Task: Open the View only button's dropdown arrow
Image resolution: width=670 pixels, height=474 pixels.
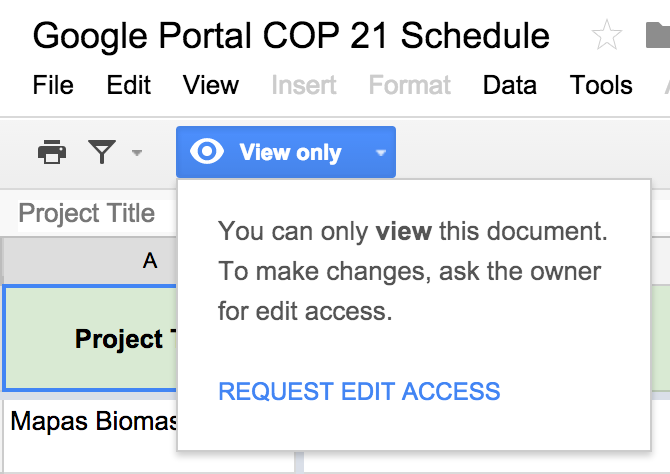Action: click(x=379, y=153)
